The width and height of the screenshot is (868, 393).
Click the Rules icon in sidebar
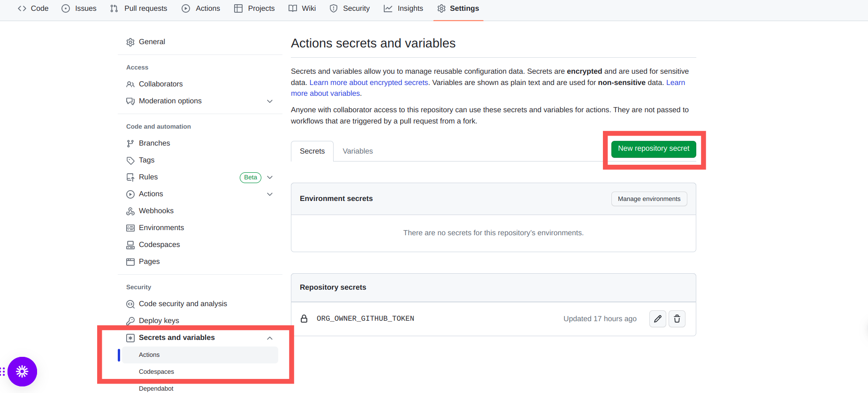click(x=130, y=177)
